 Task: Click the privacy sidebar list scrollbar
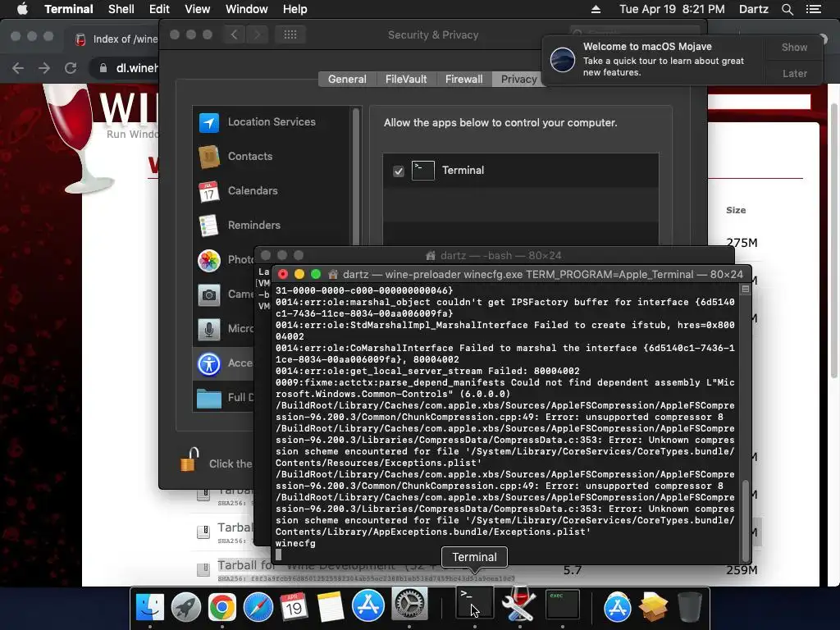[x=354, y=177]
